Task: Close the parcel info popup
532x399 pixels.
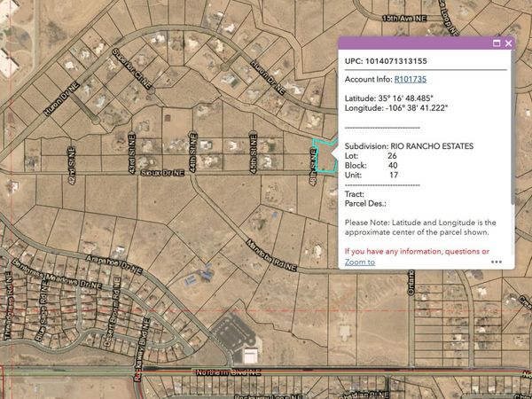Action: (x=508, y=43)
